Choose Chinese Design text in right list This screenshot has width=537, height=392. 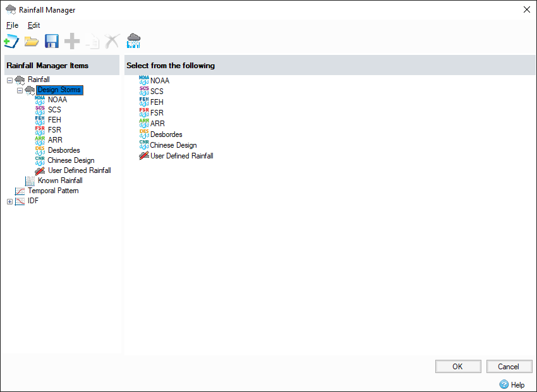(x=173, y=145)
